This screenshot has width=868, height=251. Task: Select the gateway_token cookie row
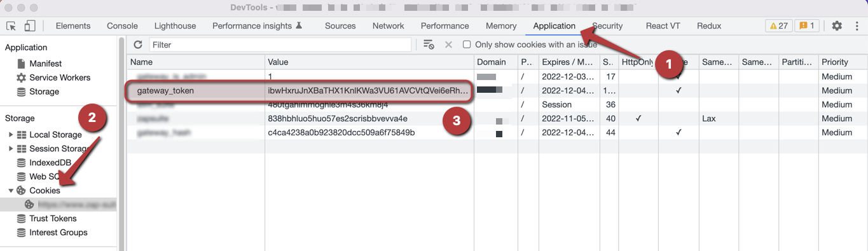coord(497,91)
